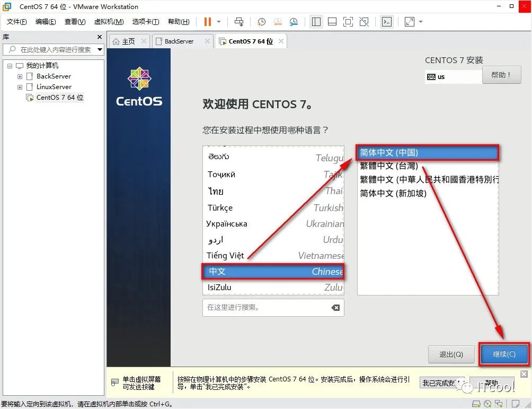Select LinuxServer in the library tree
Viewport: 532px width, 409px height.
point(54,86)
